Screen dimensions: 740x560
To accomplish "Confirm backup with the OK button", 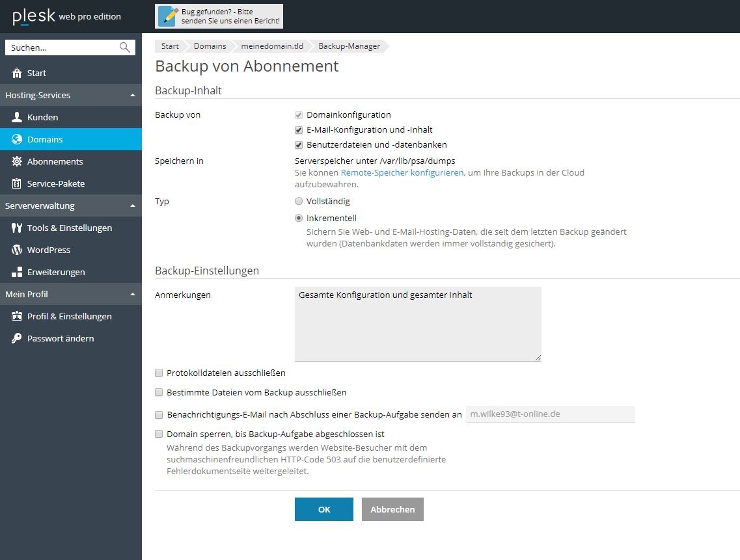I will (323, 509).
